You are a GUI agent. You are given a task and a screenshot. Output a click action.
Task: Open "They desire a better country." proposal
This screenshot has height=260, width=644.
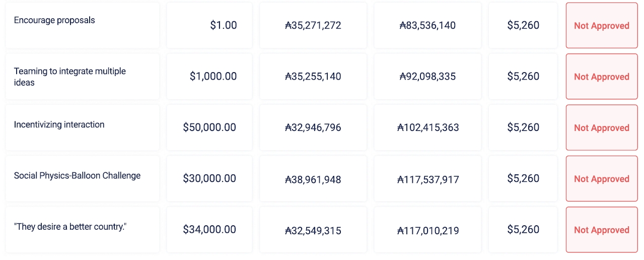pyautogui.click(x=69, y=227)
